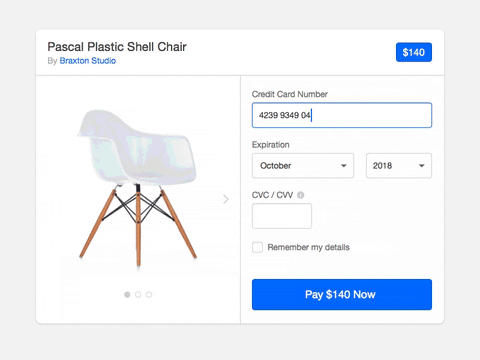The height and width of the screenshot is (360, 480).
Task: Click the chair product image
Action: pyautogui.click(x=138, y=188)
